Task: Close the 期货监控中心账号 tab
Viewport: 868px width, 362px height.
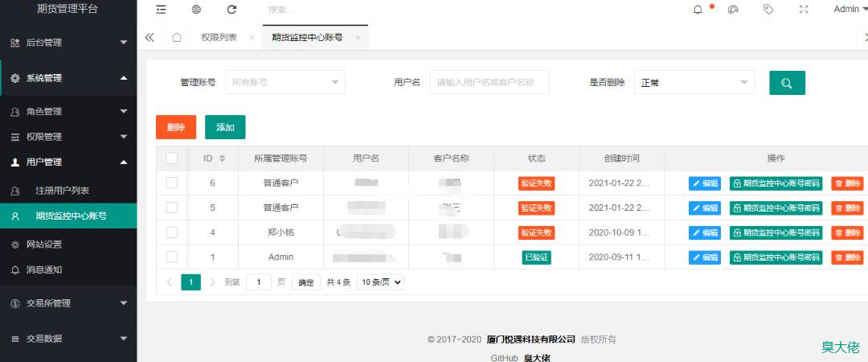Action: [x=358, y=38]
